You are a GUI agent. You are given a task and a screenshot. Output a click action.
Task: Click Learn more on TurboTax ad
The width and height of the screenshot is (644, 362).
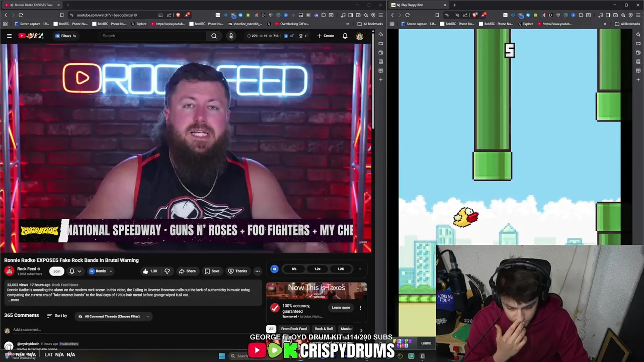(341, 308)
